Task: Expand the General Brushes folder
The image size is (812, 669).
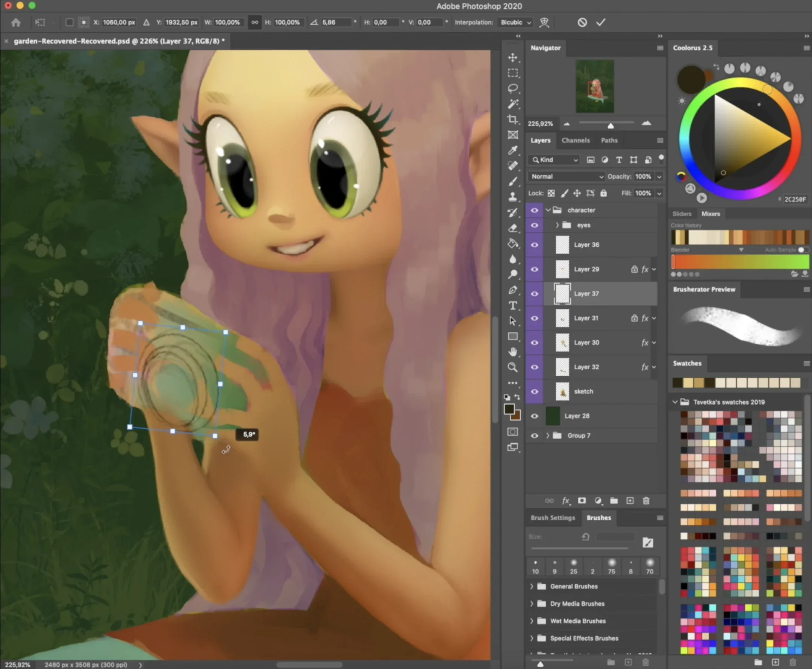Action: (x=532, y=586)
